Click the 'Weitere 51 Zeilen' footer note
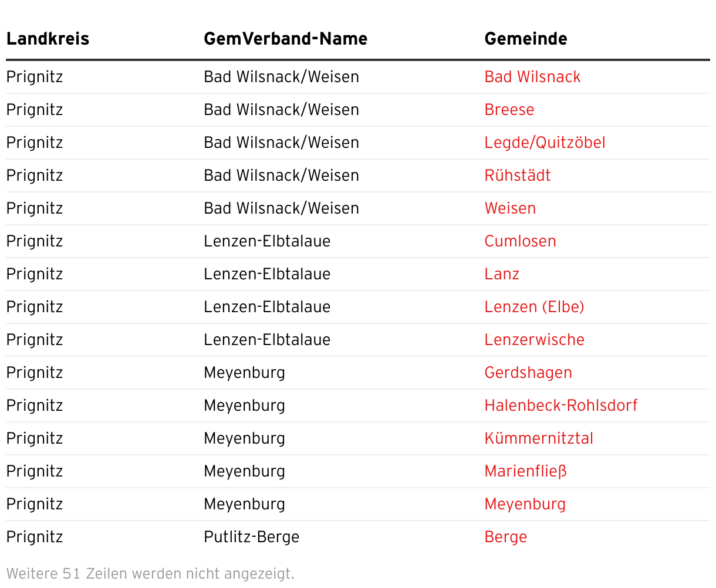 pyautogui.click(x=150, y=573)
